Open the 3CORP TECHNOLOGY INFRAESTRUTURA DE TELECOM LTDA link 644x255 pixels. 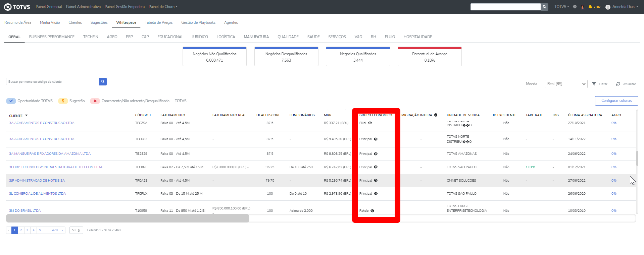[x=56, y=167]
